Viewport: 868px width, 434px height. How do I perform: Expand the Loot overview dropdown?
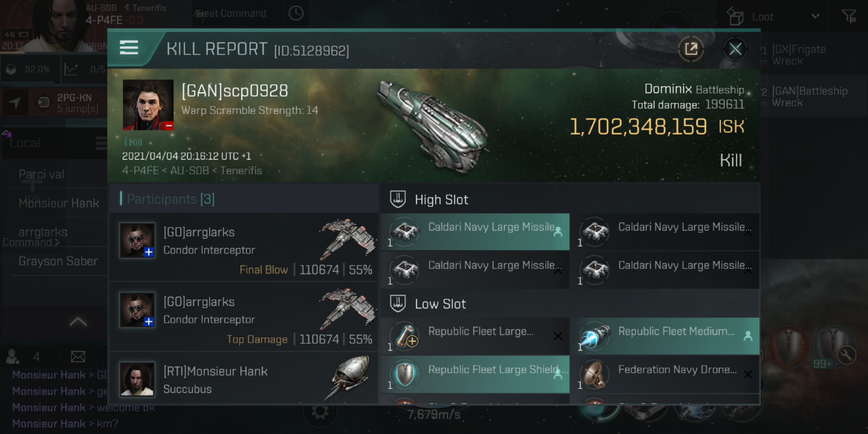pos(815,16)
